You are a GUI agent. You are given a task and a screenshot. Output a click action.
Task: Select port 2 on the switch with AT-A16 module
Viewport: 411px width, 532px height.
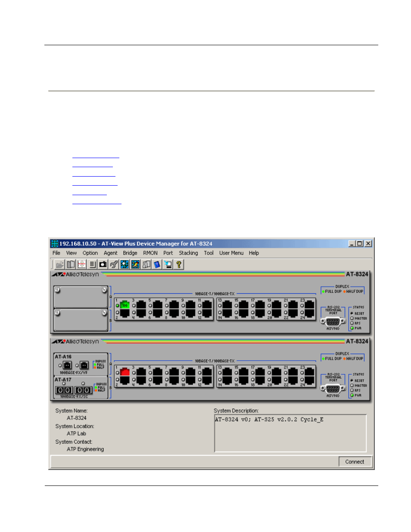125,380
